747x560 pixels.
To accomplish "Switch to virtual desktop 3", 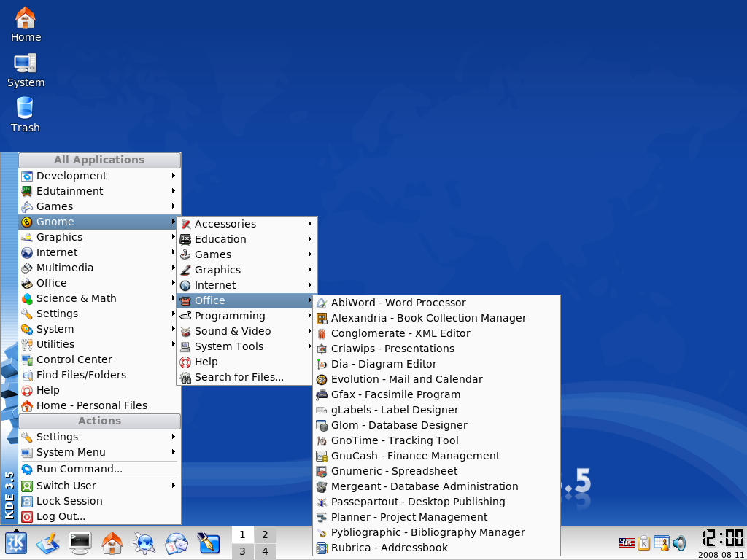I will (x=243, y=552).
